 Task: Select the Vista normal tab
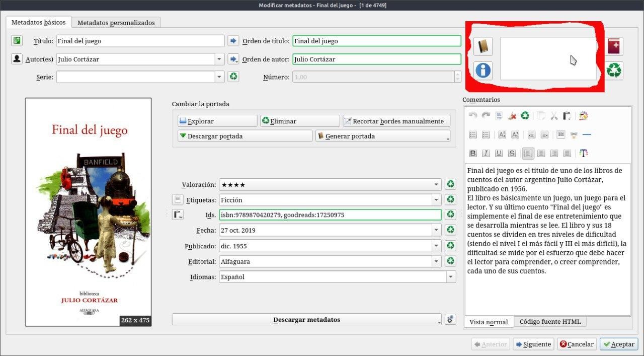(x=489, y=322)
